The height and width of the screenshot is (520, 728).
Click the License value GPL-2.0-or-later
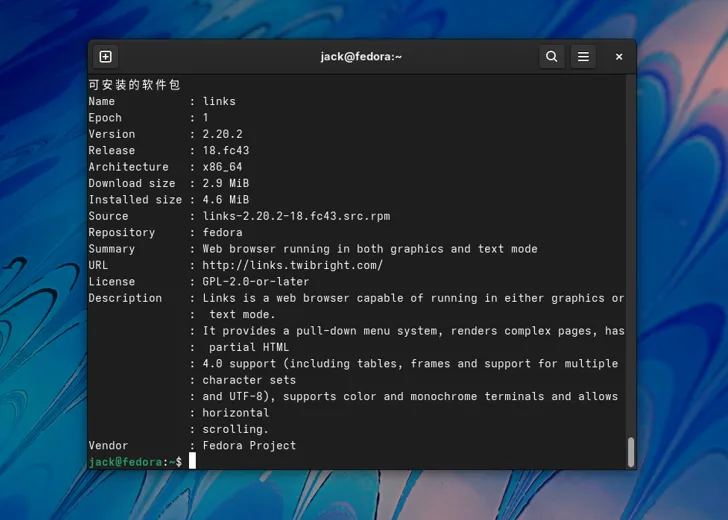pyautogui.click(x=256, y=282)
